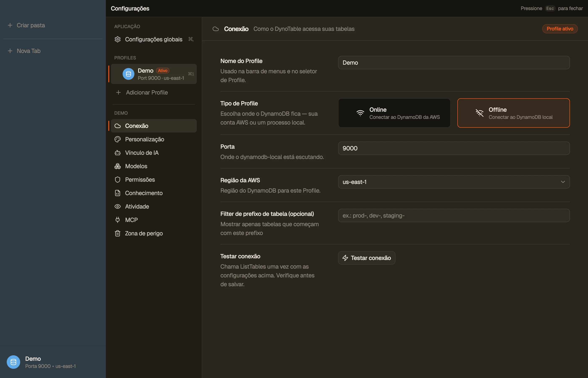Click the gear icon beside Configurações globais
This screenshot has width=588, height=378.
[118, 39]
